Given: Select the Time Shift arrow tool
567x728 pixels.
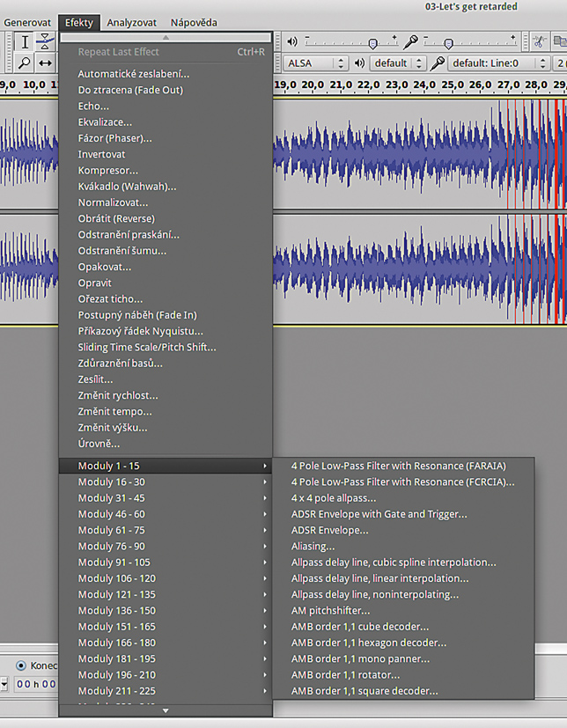Looking at the screenshot, I should coord(45,63).
